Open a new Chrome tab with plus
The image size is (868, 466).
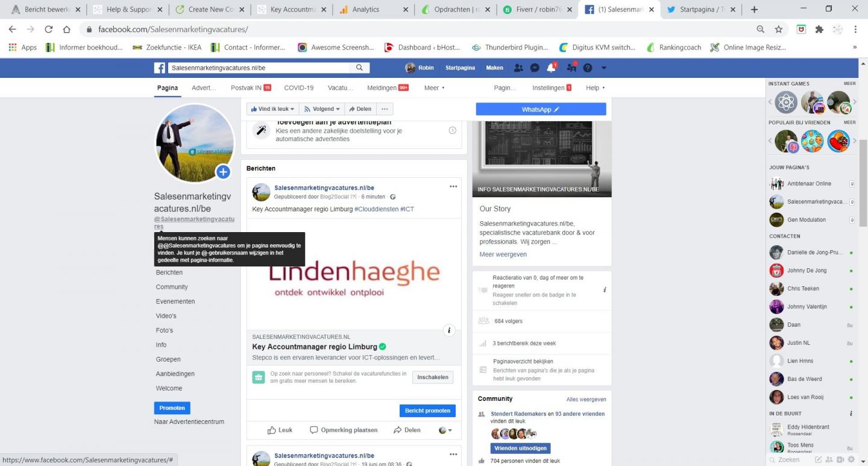[754, 10]
